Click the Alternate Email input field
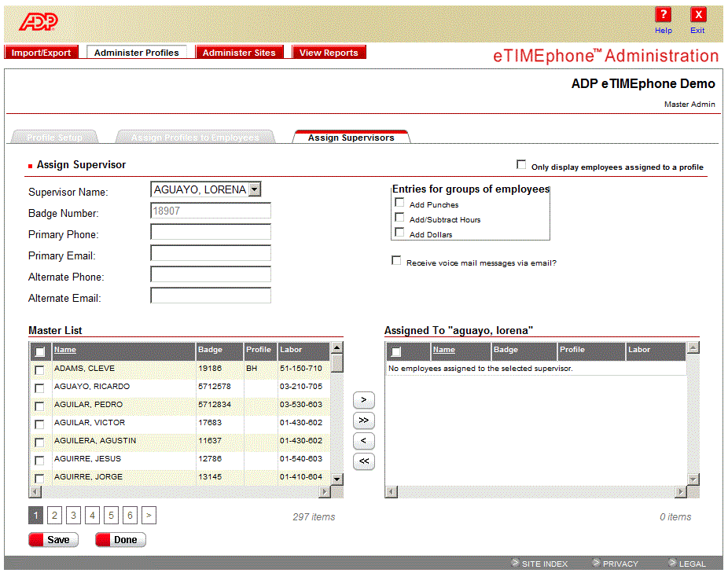This screenshot has height=573, width=728. point(211,296)
